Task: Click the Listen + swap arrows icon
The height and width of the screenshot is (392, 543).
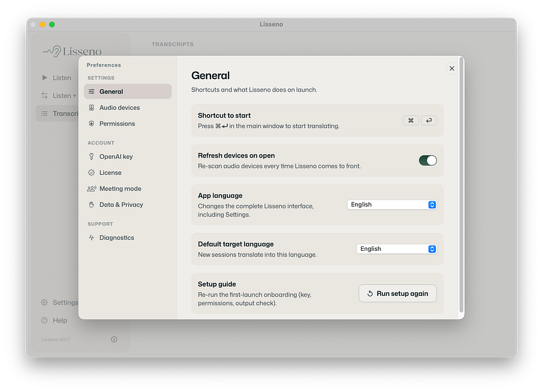Action: pos(44,95)
